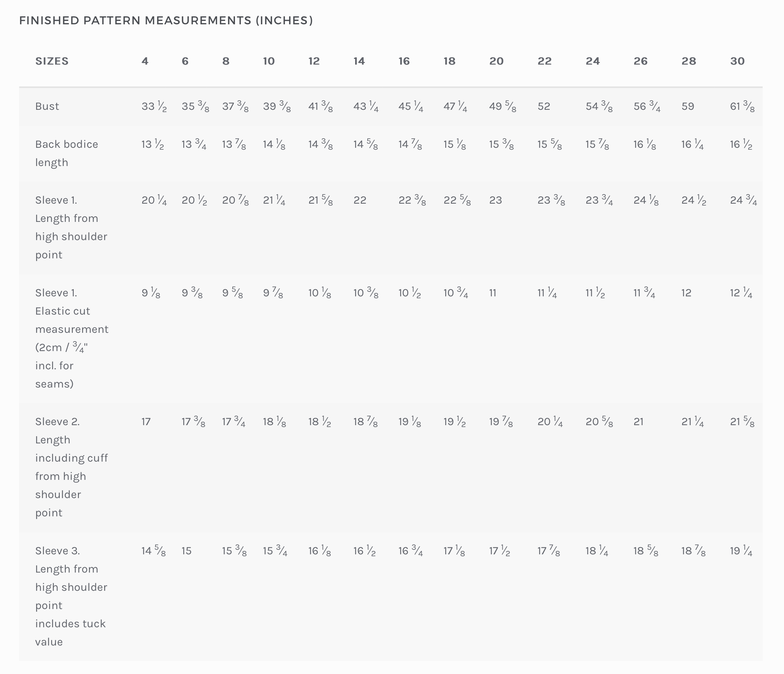Click elastic cut value 11 for size 20

point(493,293)
